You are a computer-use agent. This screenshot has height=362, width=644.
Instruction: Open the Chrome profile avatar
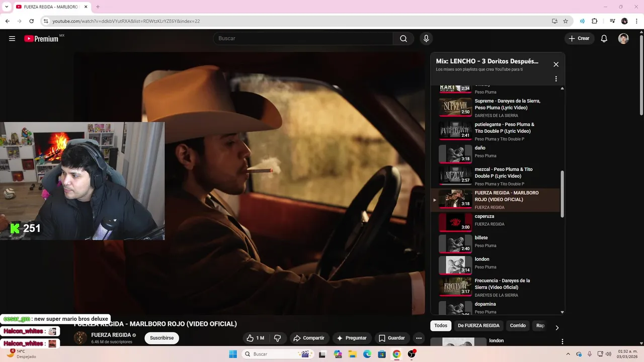(624, 21)
